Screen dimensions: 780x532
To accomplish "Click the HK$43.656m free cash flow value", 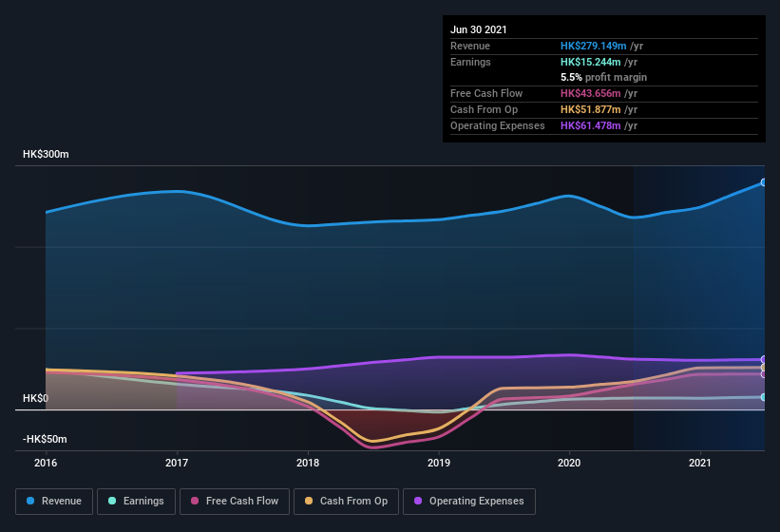I will (591, 93).
